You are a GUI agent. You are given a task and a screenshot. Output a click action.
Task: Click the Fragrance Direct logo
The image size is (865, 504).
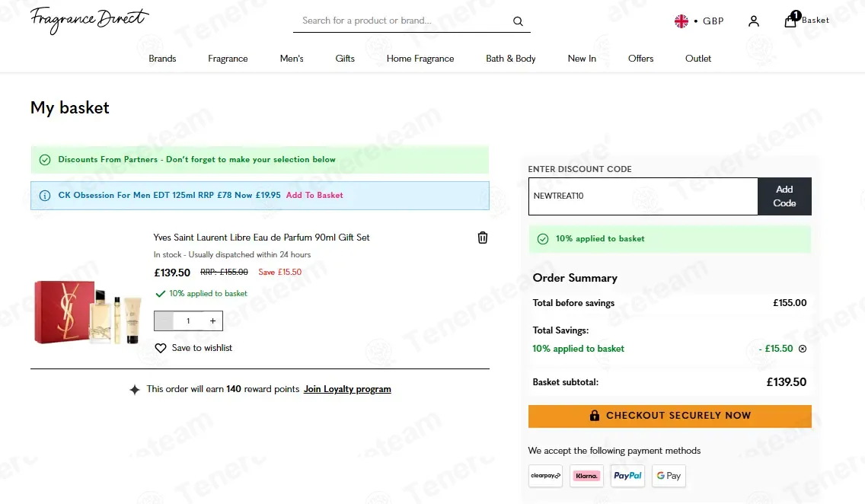89,21
